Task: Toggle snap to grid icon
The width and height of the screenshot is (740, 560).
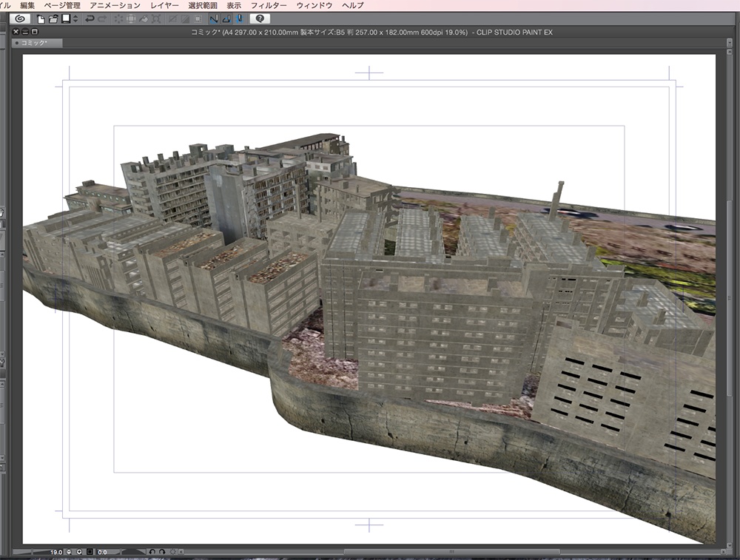Action: (x=240, y=18)
